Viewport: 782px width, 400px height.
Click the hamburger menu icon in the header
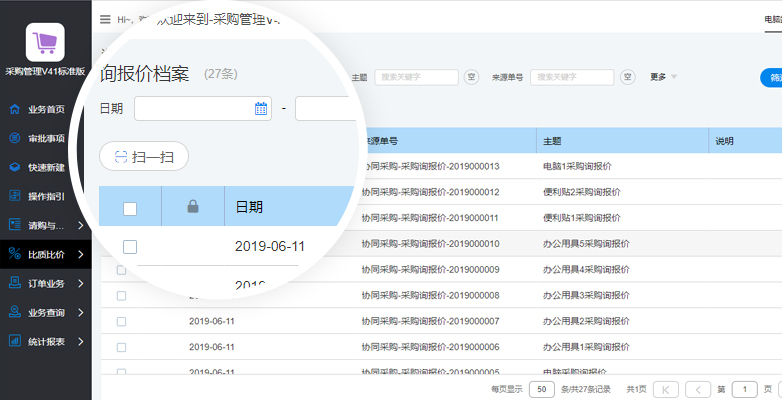click(106, 19)
